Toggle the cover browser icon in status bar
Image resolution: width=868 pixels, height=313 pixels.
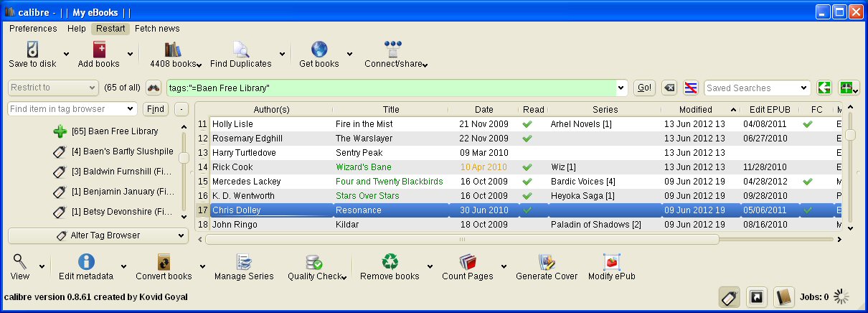[756, 296]
